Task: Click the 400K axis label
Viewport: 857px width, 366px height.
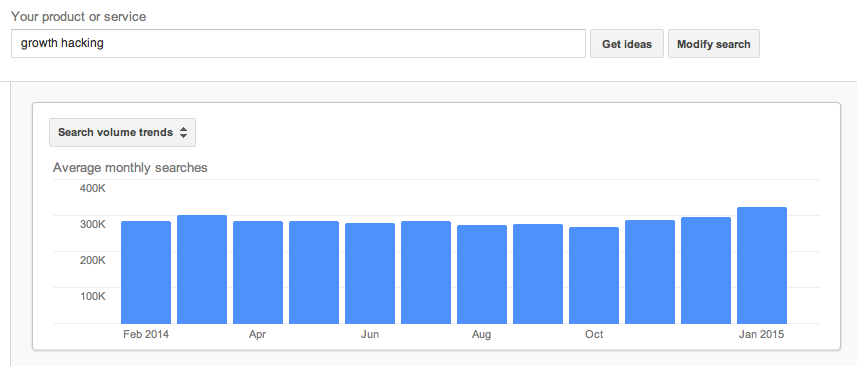Action: pyautogui.click(x=92, y=188)
